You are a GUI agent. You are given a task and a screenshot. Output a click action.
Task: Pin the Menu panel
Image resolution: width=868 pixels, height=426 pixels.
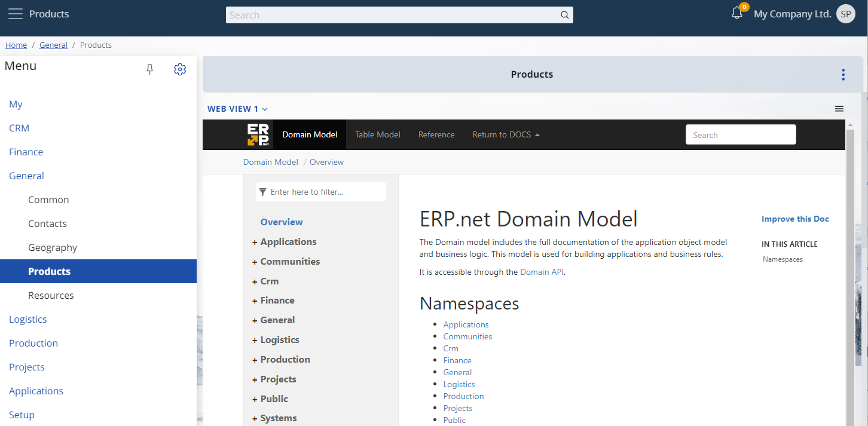[x=150, y=69]
